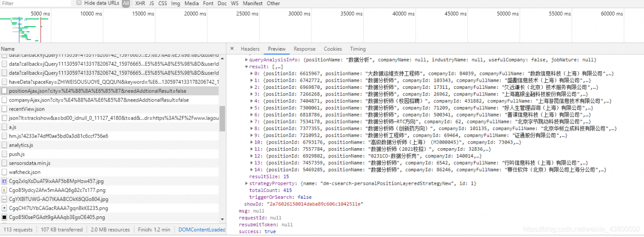The width and height of the screenshot is (644, 237).
Task: Click the Finish: 1.2 min status text
Action: coord(154,229)
